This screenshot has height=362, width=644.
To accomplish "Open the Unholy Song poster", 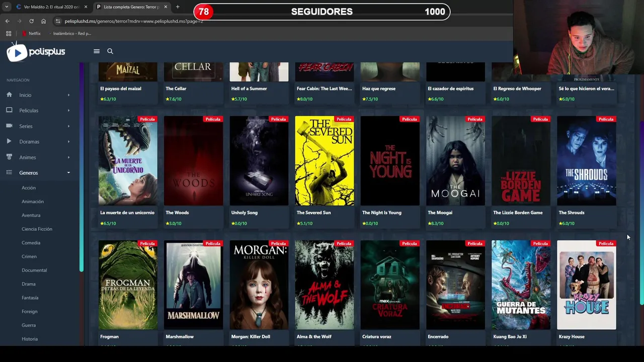I will pyautogui.click(x=259, y=161).
